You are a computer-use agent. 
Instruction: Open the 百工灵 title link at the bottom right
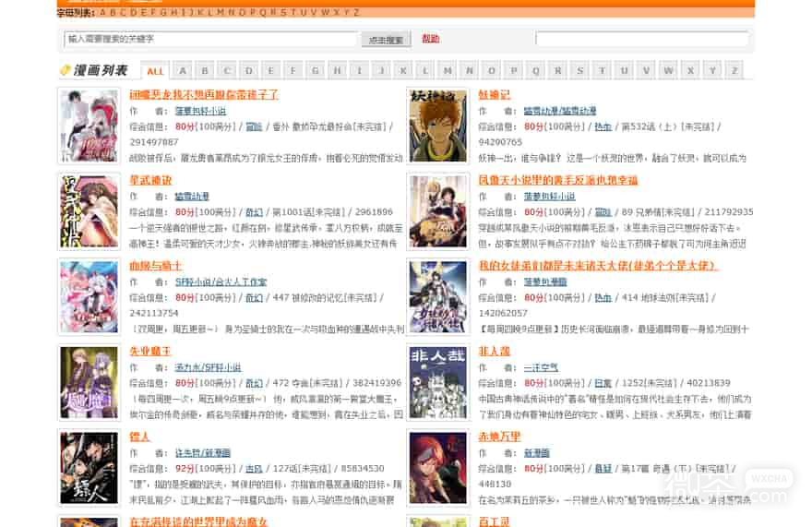coord(494,521)
